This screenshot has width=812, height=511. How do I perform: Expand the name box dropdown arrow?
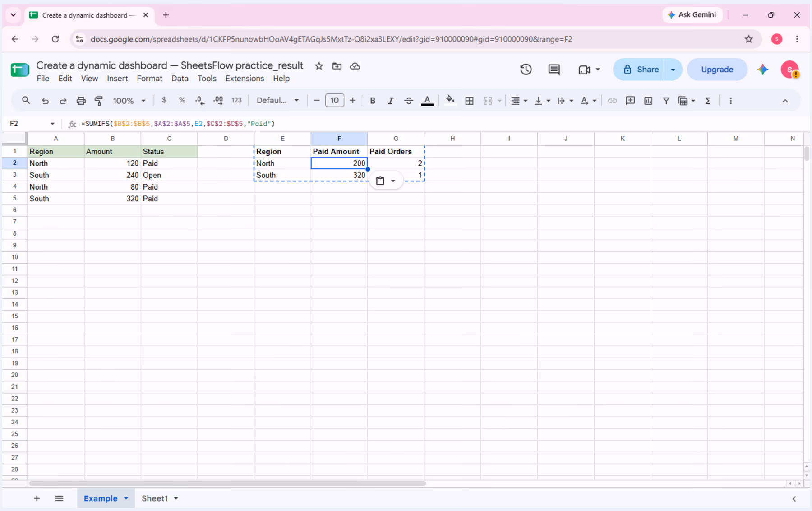click(x=52, y=124)
